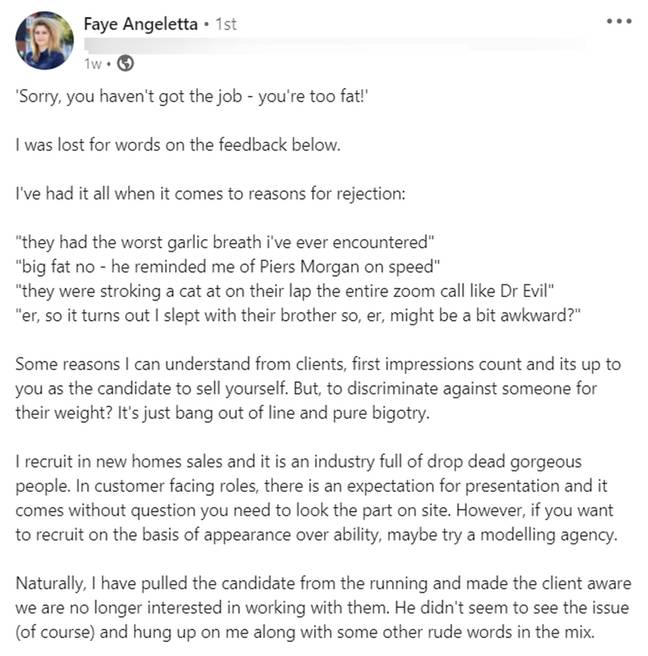Select the 'you're too fat!' opening line
The image size is (648, 656).
tap(192, 97)
